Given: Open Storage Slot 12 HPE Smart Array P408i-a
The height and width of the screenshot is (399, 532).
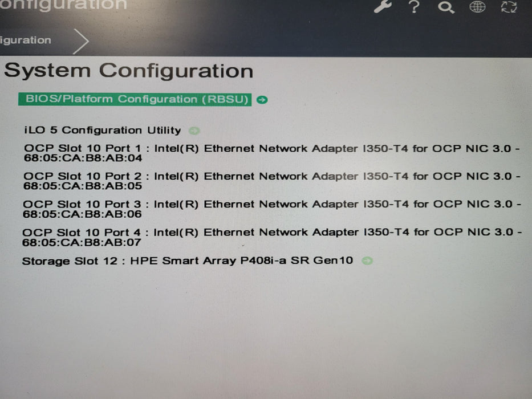Looking at the screenshot, I should (x=187, y=260).
